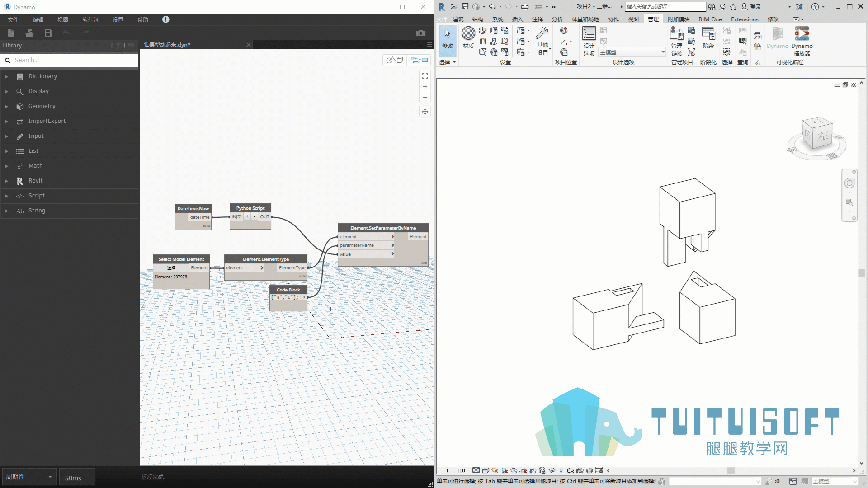868x488 pixels.
Task: Open the run mode 周期性 dropdown
Action: 29,477
